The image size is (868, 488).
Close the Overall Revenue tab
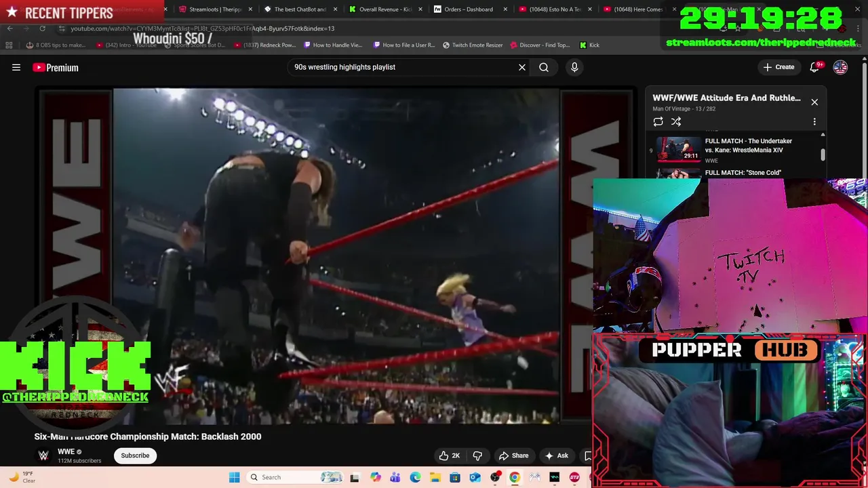point(420,9)
